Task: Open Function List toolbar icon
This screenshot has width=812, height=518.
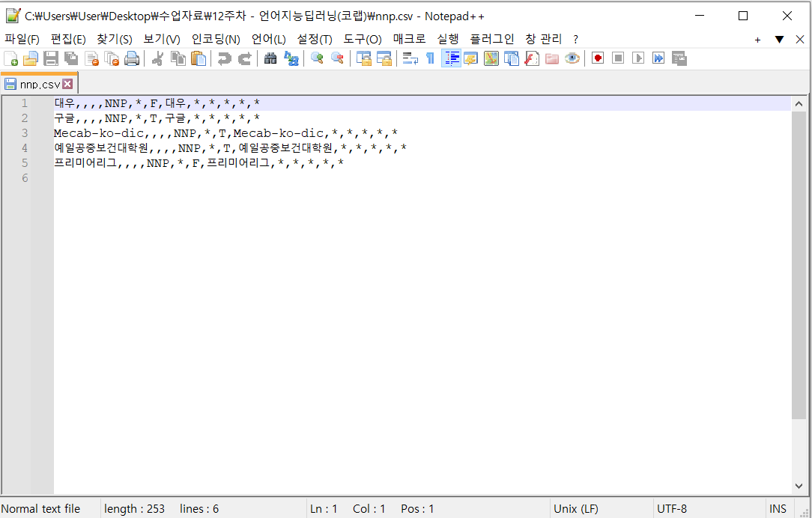Action: (x=532, y=58)
